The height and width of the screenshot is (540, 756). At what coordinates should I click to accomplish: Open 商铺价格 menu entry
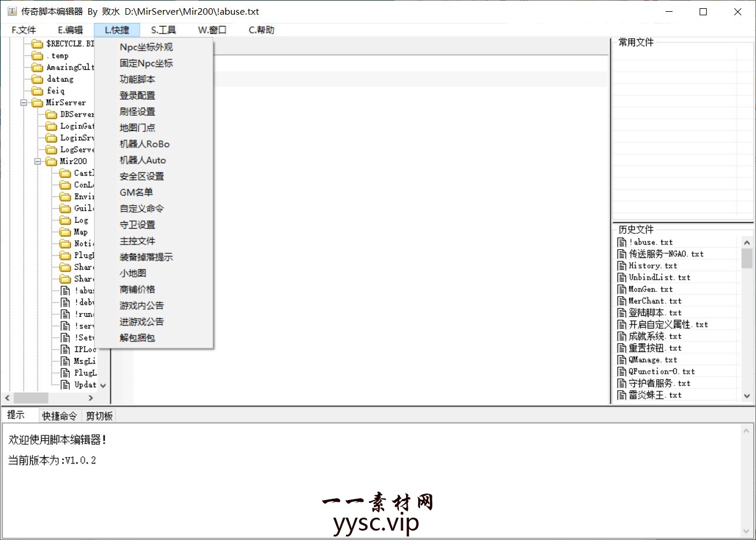(137, 290)
